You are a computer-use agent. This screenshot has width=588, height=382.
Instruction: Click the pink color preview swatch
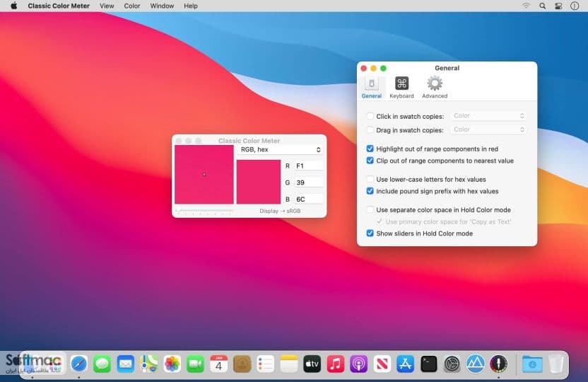coord(259,182)
